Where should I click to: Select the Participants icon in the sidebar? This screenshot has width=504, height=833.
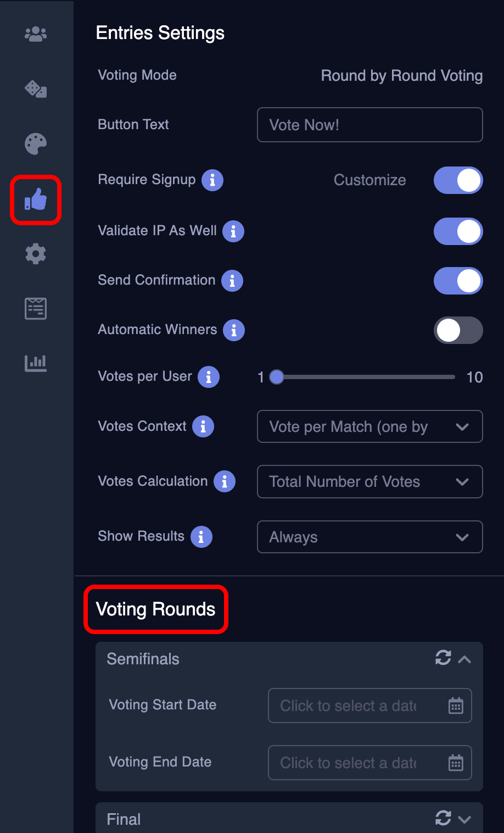tap(35, 34)
